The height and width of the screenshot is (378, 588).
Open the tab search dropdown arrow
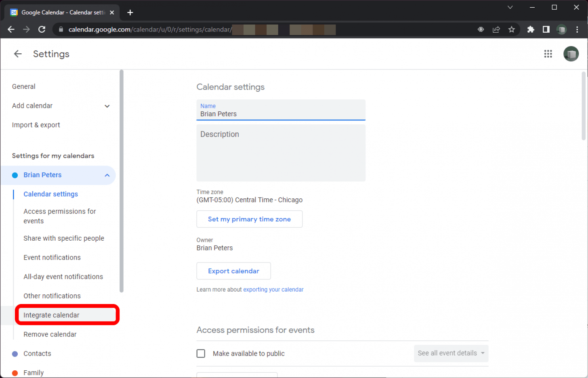pyautogui.click(x=510, y=7)
